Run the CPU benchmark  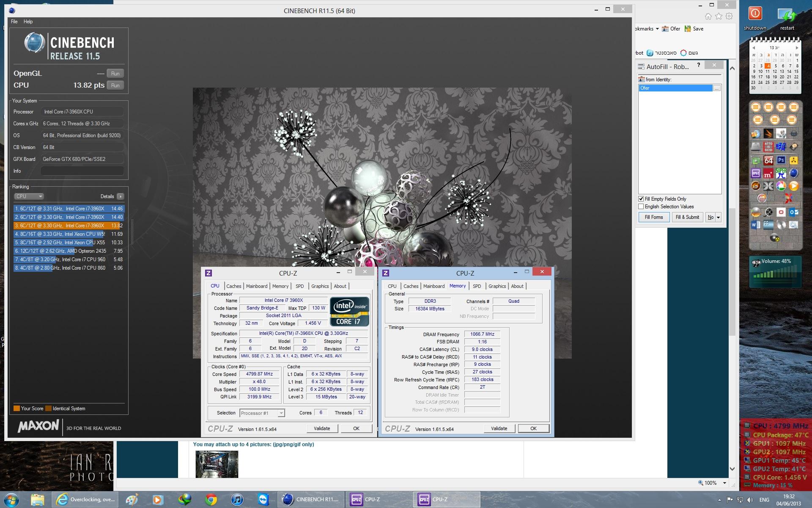click(115, 86)
